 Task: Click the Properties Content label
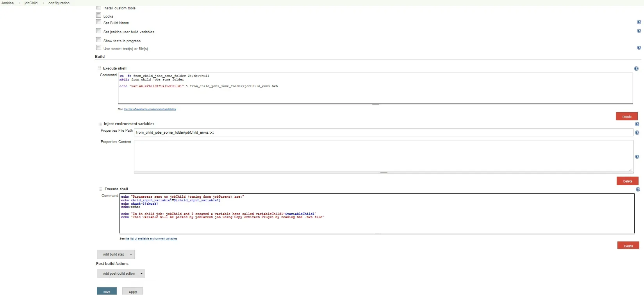(116, 142)
